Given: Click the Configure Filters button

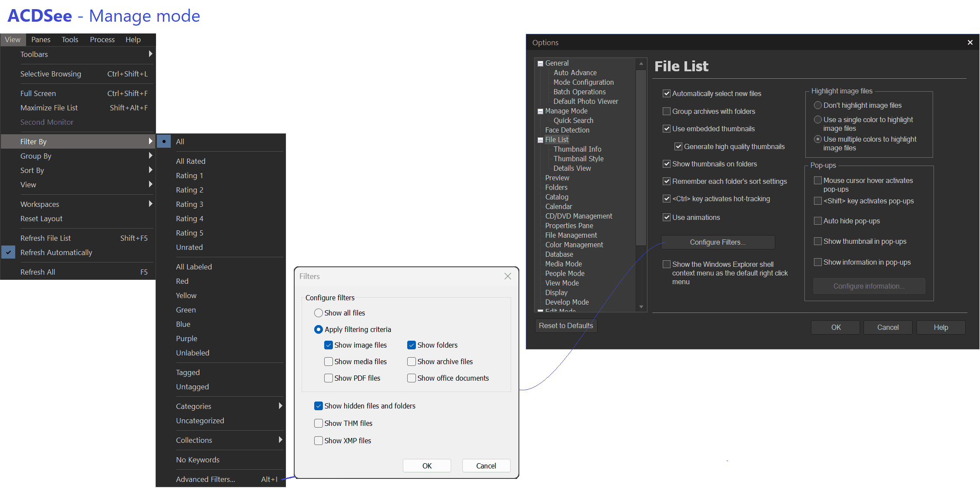Looking at the screenshot, I should coord(718,242).
